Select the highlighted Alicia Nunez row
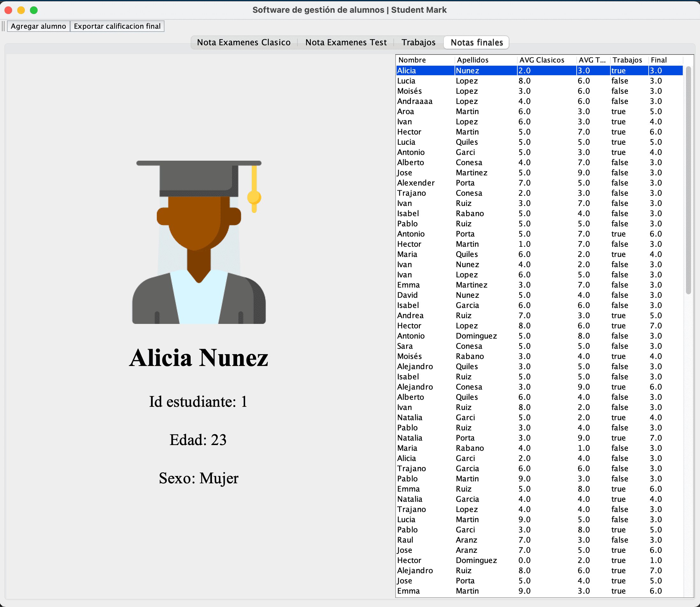700x607 pixels. pyautogui.click(x=539, y=70)
